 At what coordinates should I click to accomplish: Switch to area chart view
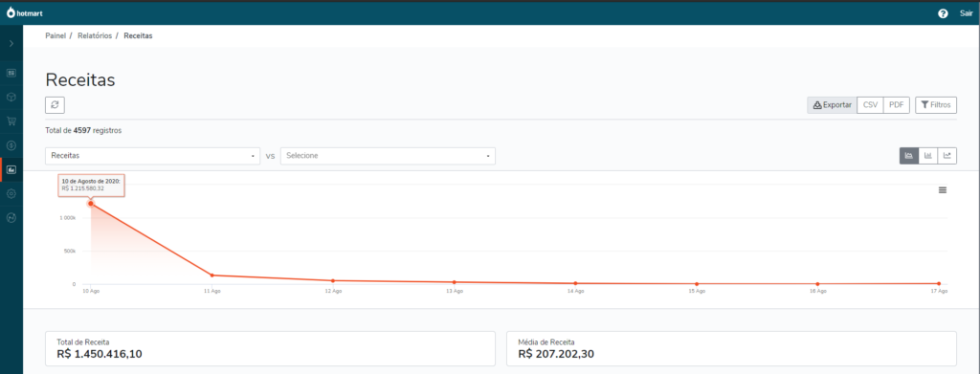[x=909, y=156]
